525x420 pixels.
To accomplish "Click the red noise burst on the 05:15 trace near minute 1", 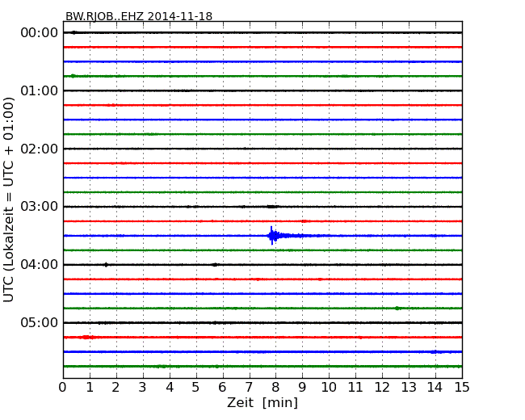I will 86,338.
